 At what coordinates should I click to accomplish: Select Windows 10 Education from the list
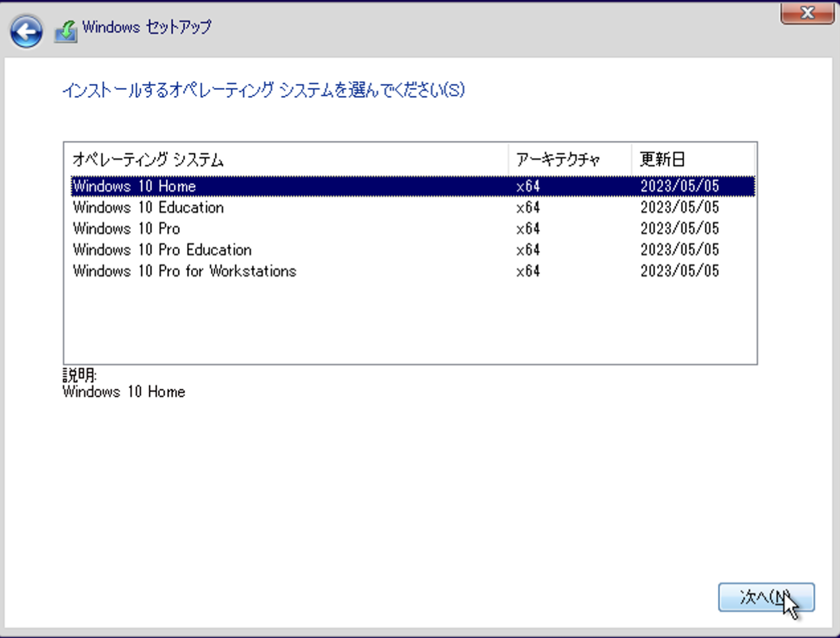(x=147, y=207)
